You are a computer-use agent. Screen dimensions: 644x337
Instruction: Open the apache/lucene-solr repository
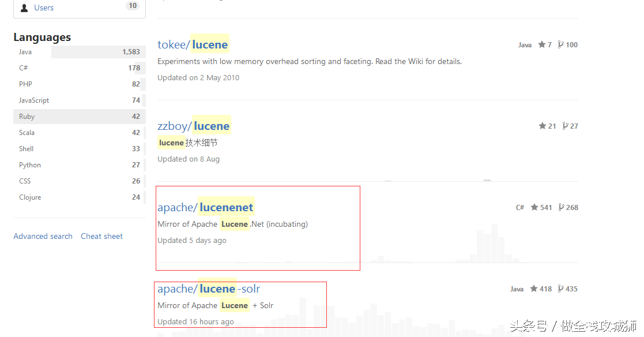pyautogui.click(x=209, y=289)
